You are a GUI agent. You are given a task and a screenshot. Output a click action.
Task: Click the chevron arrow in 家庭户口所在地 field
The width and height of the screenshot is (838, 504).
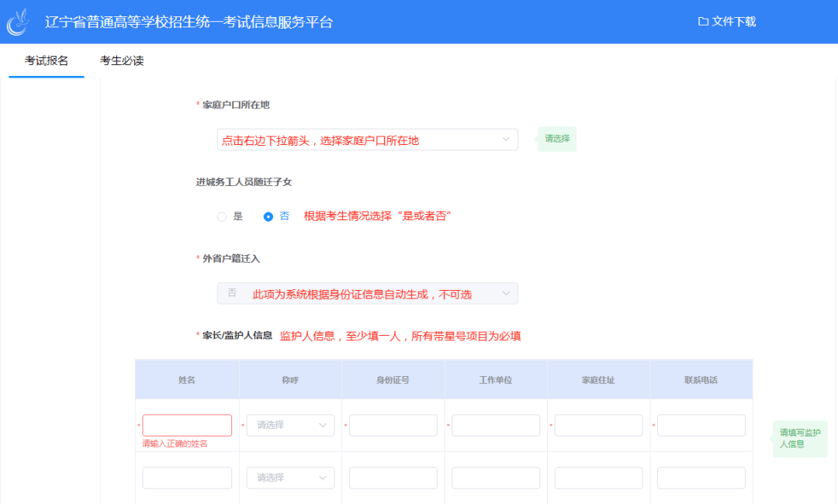506,140
